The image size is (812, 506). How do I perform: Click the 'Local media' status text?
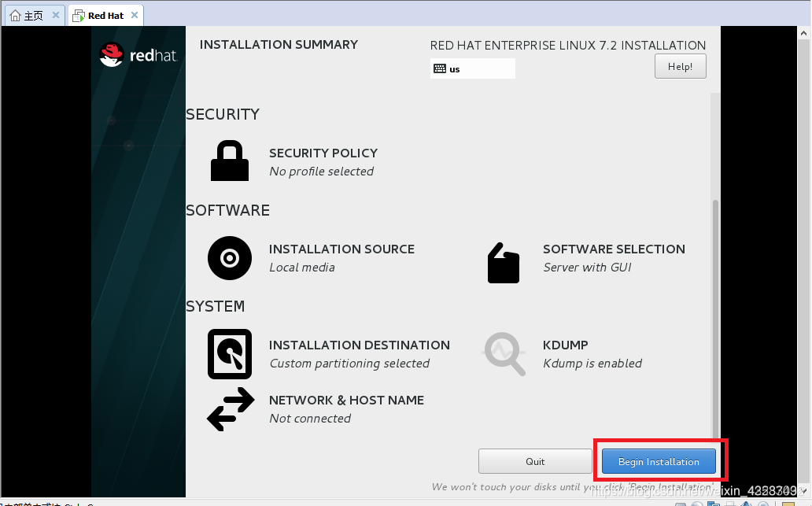(302, 268)
